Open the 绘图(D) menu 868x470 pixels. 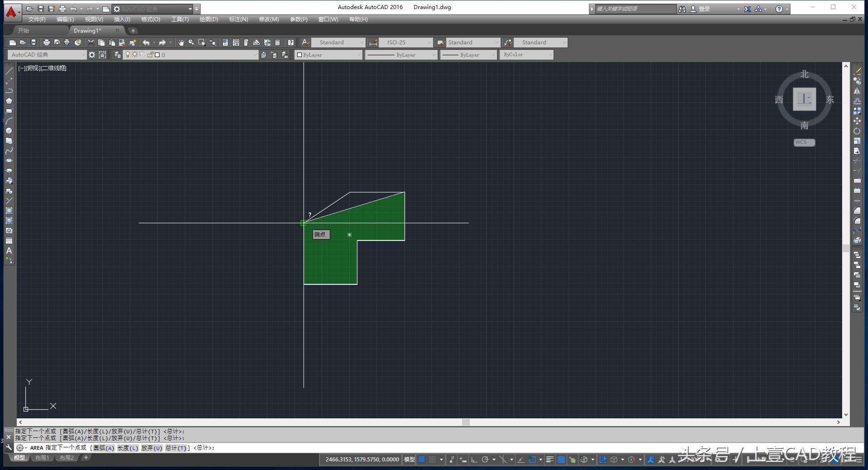(x=208, y=19)
